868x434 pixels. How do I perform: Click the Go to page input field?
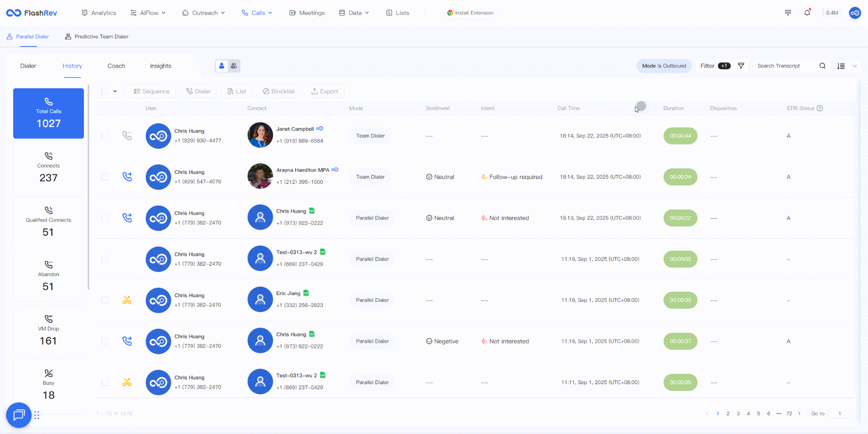coord(839,414)
